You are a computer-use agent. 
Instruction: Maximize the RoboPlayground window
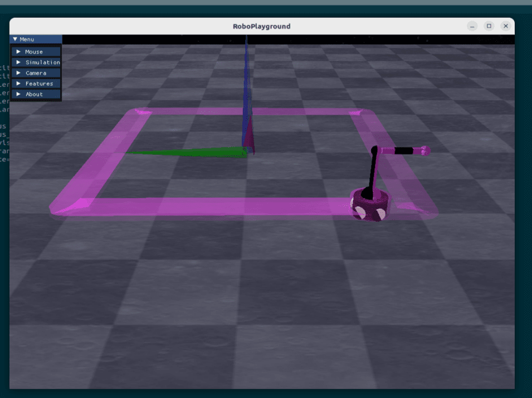pos(489,26)
